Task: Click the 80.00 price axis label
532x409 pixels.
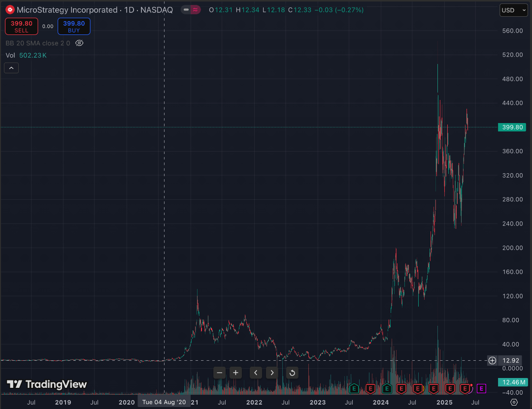Action: pyautogui.click(x=511, y=320)
